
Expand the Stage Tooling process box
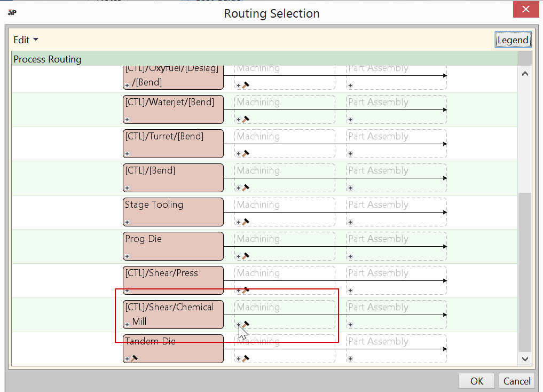[x=127, y=222]
